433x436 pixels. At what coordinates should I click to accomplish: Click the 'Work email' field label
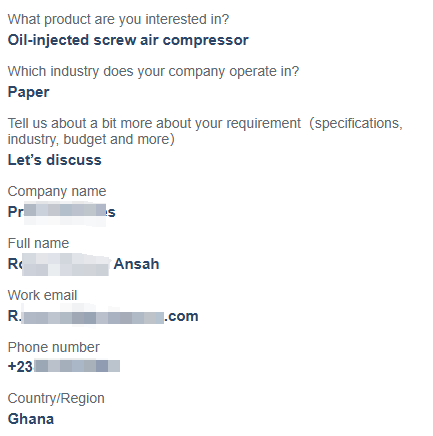[x=42, y=295]
